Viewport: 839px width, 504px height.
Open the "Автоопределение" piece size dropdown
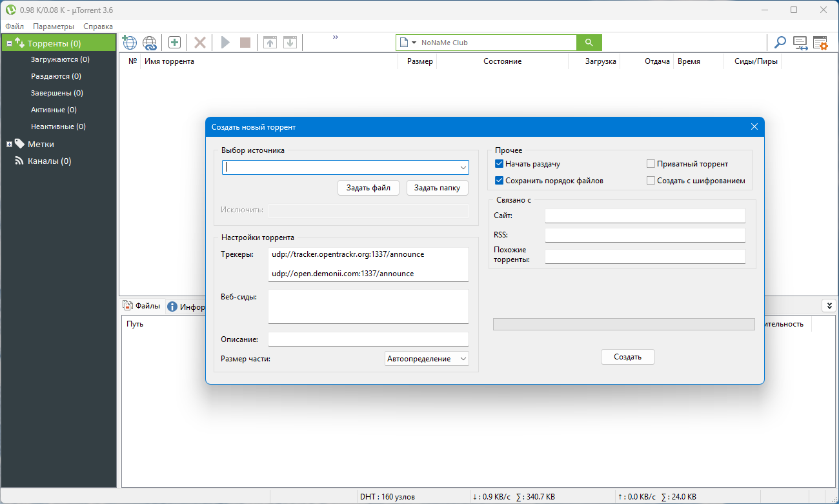427,359
